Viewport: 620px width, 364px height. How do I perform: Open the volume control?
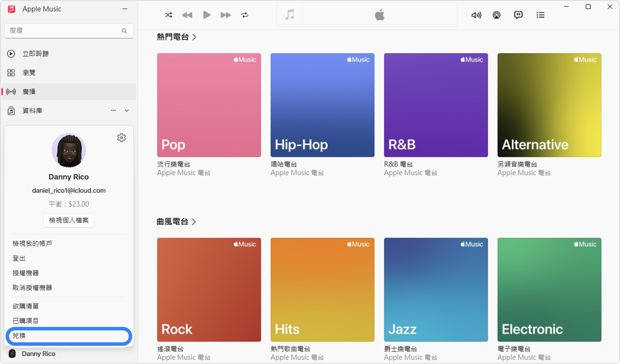coord(476,15)
